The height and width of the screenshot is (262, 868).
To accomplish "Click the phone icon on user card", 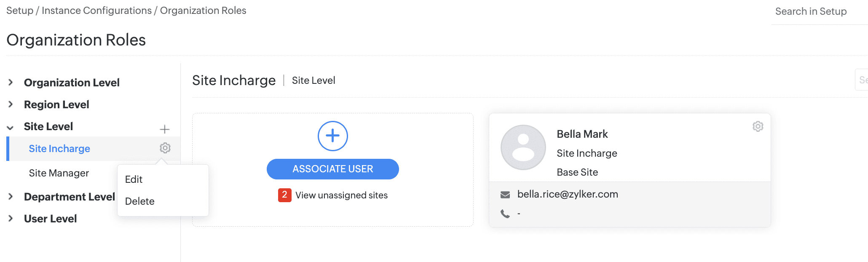I will (505, 214).
